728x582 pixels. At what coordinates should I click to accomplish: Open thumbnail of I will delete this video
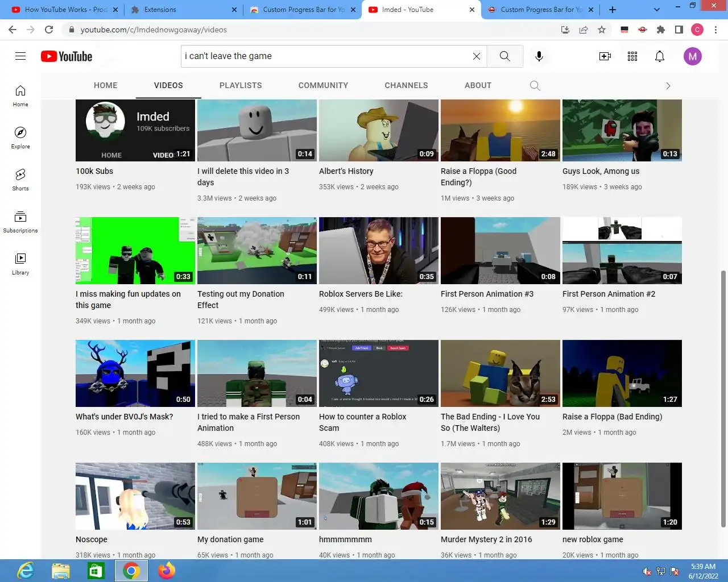(x=257, y=130)
